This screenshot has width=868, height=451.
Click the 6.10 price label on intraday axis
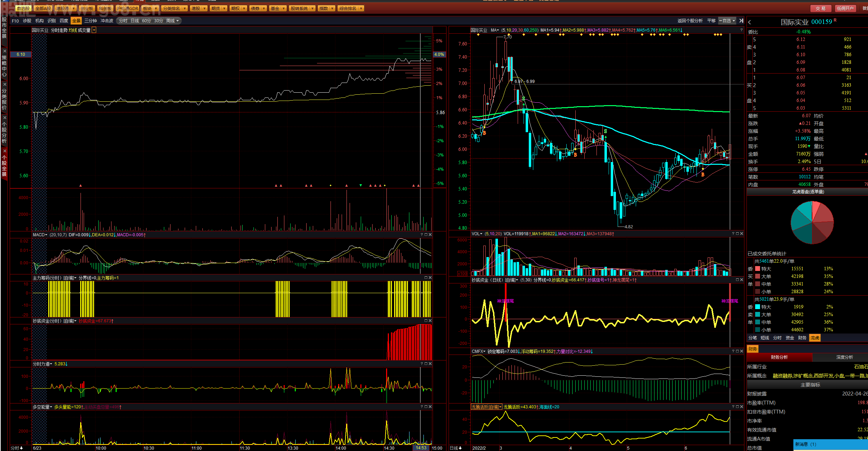pyautogui.click(x=21, y=54)
